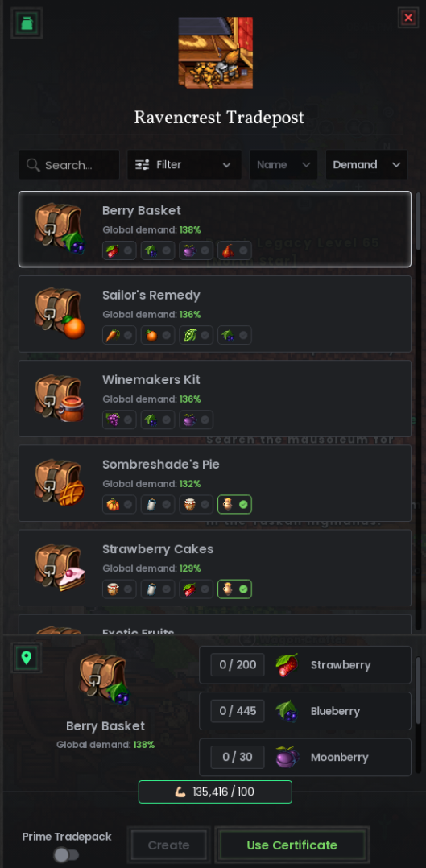Open the Demand sort dropdown
The image size is (426, 868).
tap(366, 164)
